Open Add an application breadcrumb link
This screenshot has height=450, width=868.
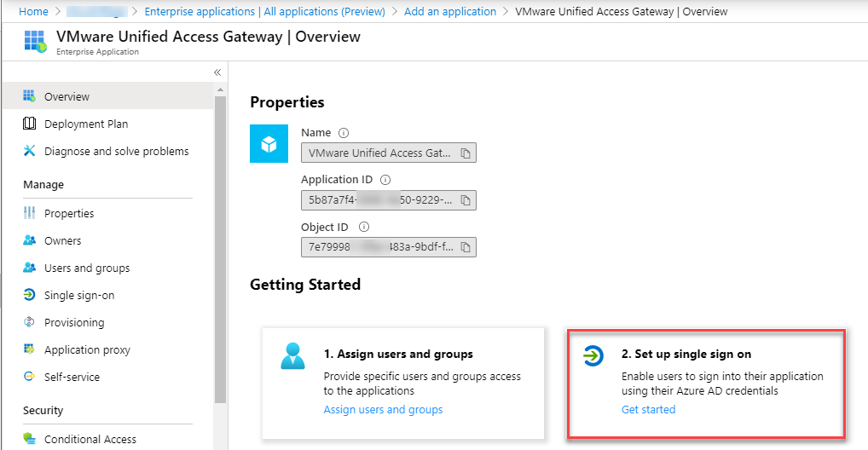pyautogui.click(x=450, y=12)
